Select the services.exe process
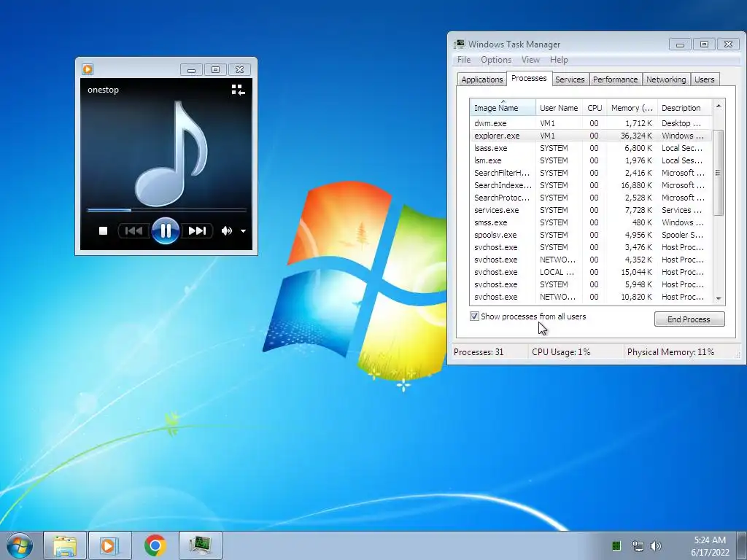This screenshot has height=560, width=747. (591, 209)
